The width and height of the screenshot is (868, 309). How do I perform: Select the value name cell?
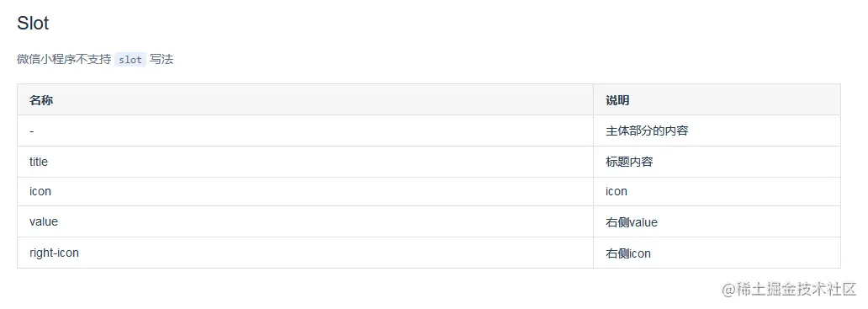[305, 221]
